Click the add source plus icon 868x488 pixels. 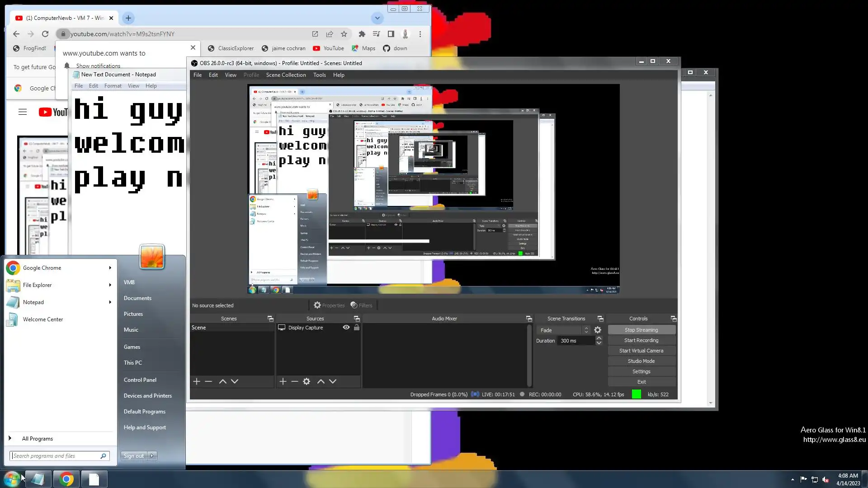[283, 381]
